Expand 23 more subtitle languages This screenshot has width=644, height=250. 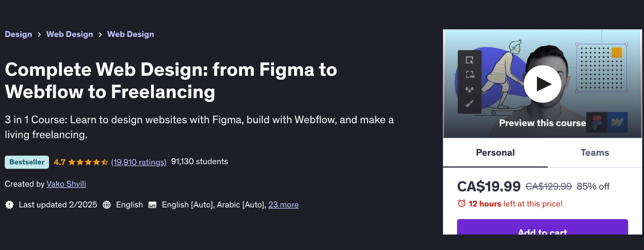coord(283,205)
